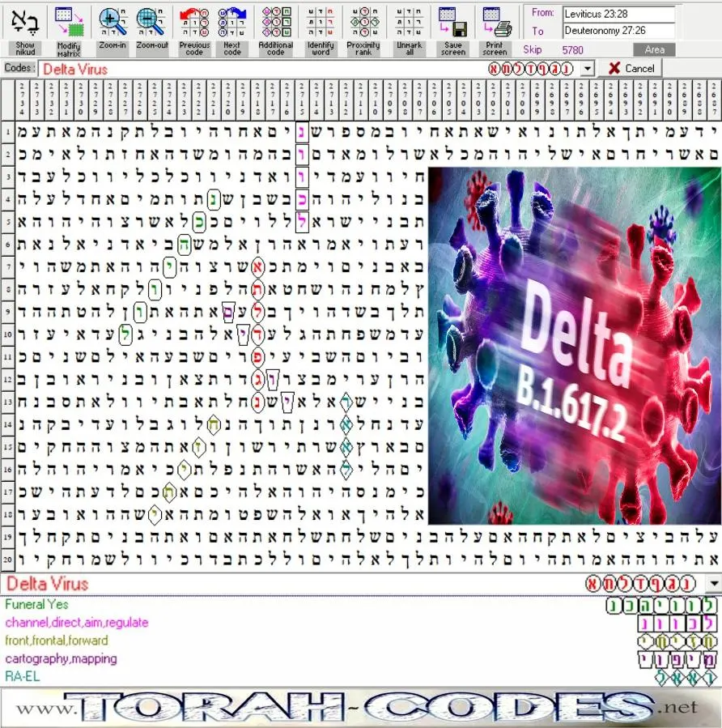The width and height of the screenshot is (722, 728).
Task: Click the Unmark all icon
Action: coord(410,22)
